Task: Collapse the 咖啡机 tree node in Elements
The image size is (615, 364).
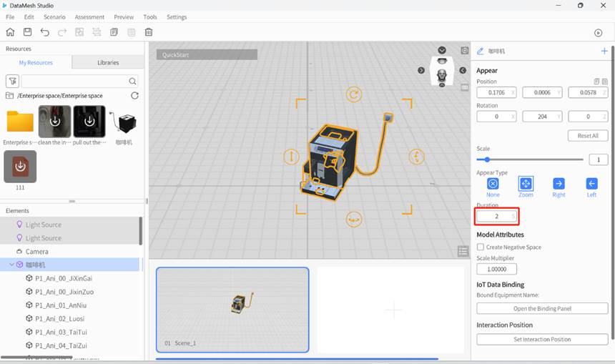Action: [11, 265]
